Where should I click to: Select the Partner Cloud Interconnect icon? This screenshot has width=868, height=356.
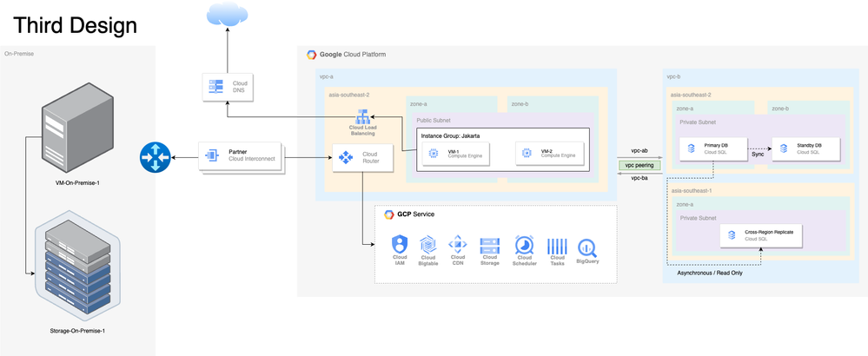[x=213, y=155]
